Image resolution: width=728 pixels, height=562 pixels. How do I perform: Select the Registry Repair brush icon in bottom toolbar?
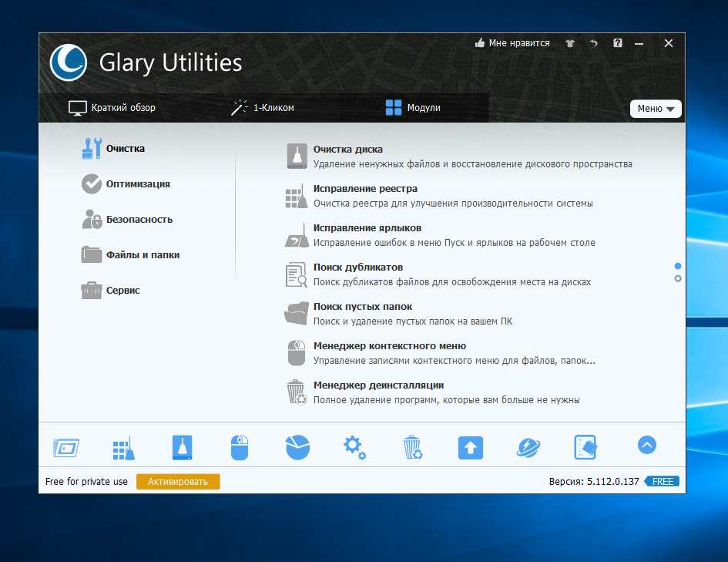tap(124, 446)
